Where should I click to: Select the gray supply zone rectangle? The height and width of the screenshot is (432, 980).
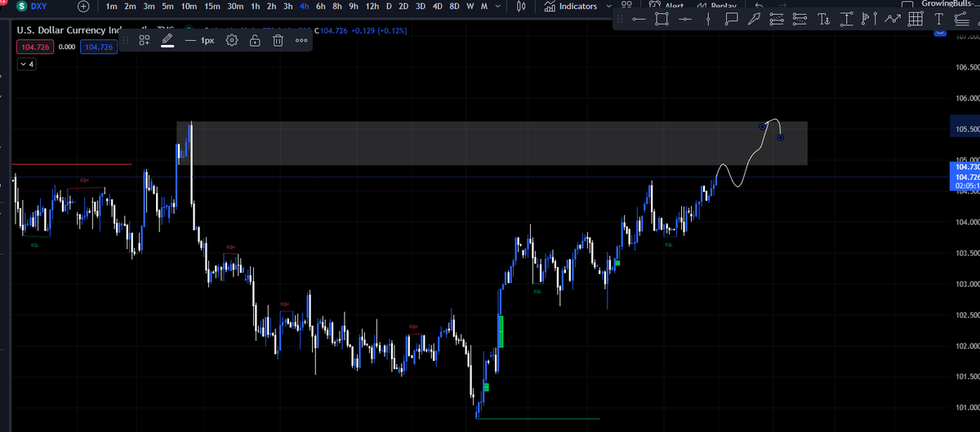coord(492,144)
